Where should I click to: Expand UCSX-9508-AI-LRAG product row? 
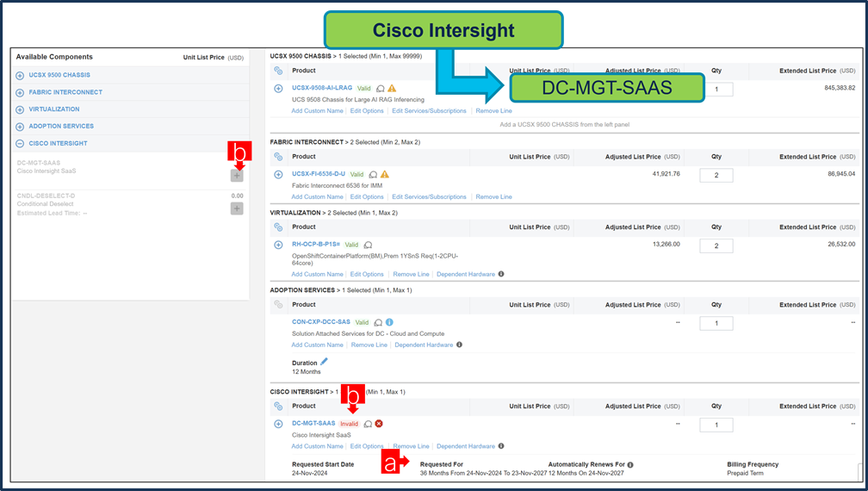coord(278,89)
